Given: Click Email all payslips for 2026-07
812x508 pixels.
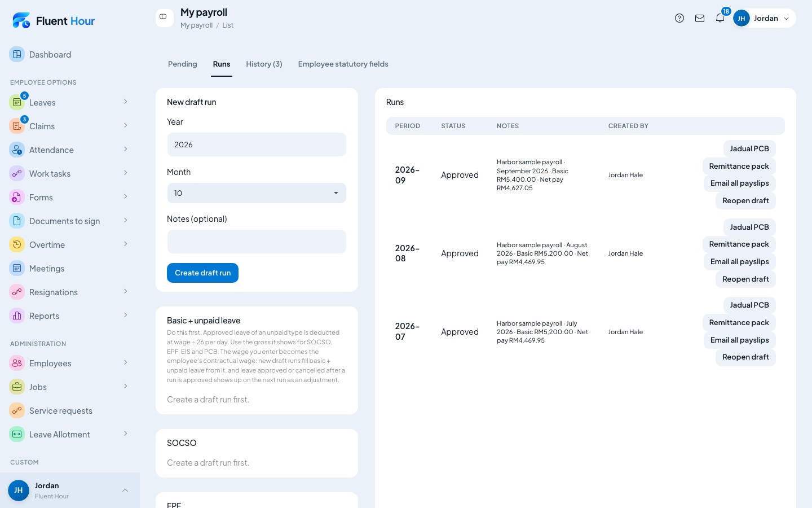Looking at the screenshot, I should coord(739,340).
